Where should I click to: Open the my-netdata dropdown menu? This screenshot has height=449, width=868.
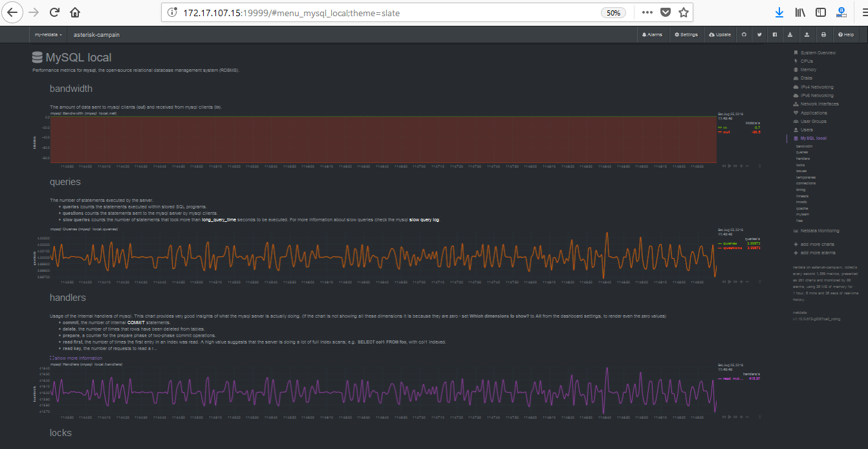48,35
